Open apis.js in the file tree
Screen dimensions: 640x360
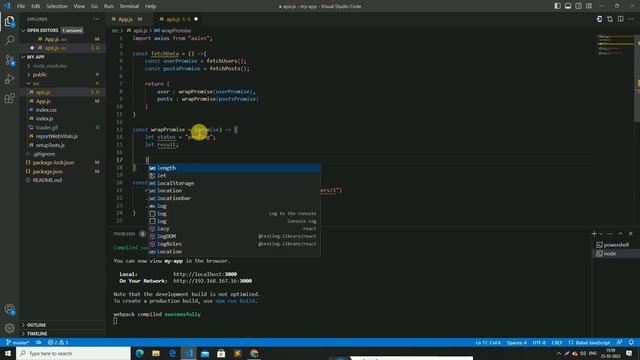tap(42, 92)
